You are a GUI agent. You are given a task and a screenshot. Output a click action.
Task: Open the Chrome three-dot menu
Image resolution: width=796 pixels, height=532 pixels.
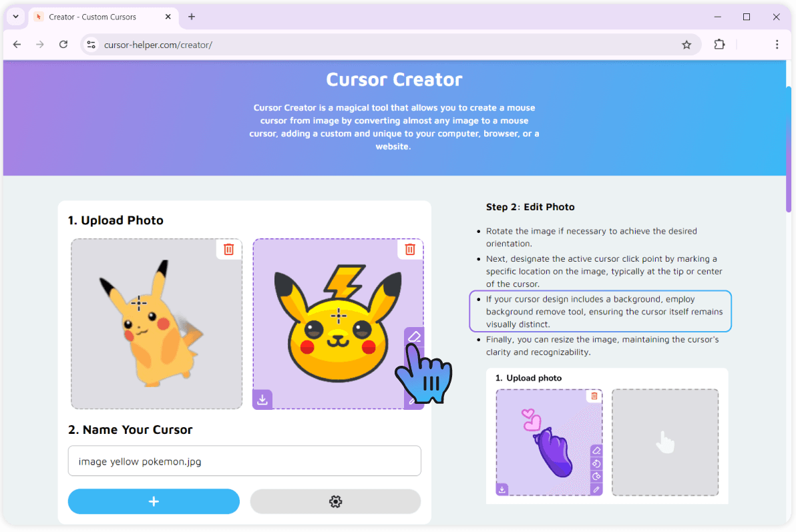[x=777, y=45]
